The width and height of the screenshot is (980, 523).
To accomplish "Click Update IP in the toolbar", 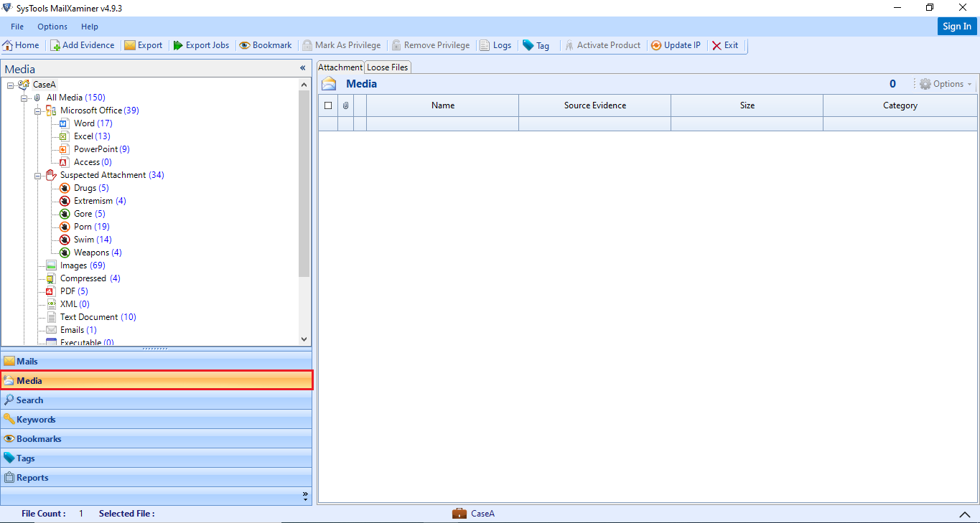I will pyautogui.click(x=676, y=45).
